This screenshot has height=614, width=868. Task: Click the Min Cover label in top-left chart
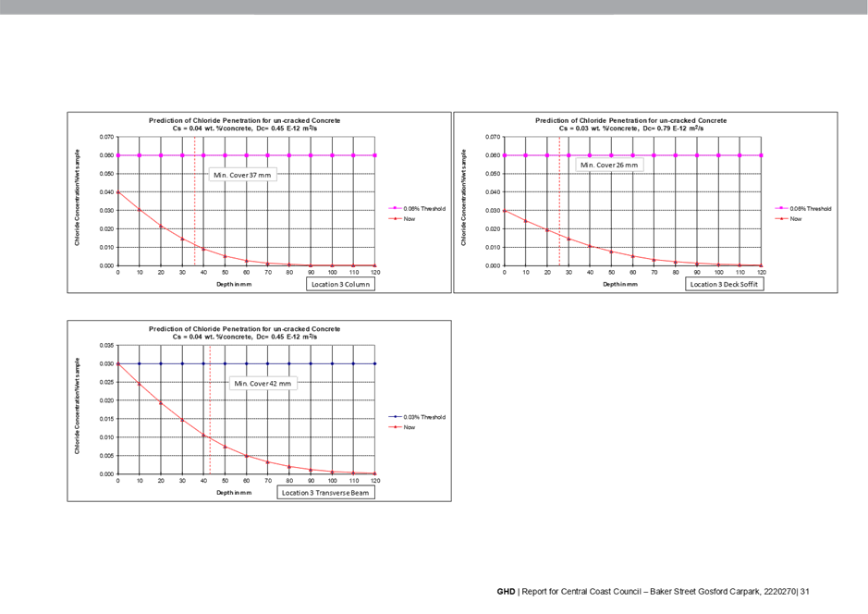tap(242, 175)
